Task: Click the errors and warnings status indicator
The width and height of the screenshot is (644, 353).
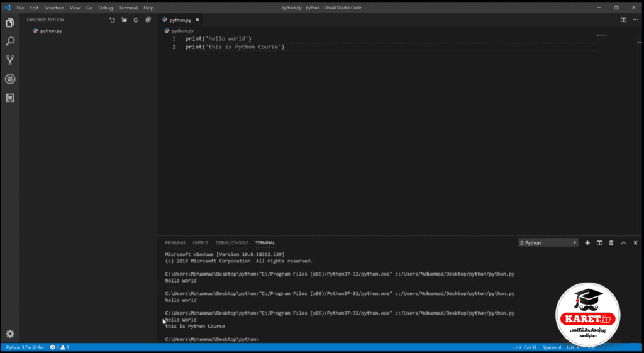Action: (x=60, y=347)
